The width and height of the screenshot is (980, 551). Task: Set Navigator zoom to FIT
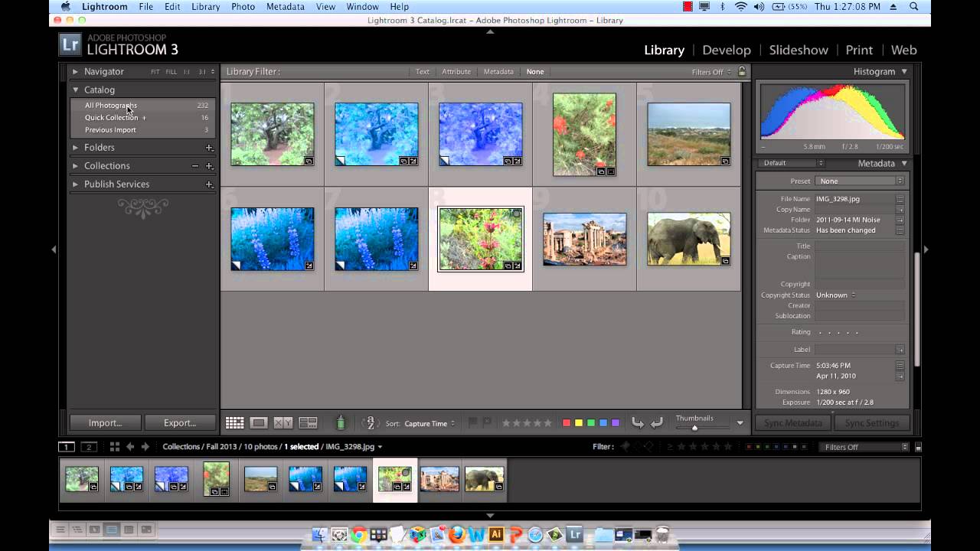155,72
